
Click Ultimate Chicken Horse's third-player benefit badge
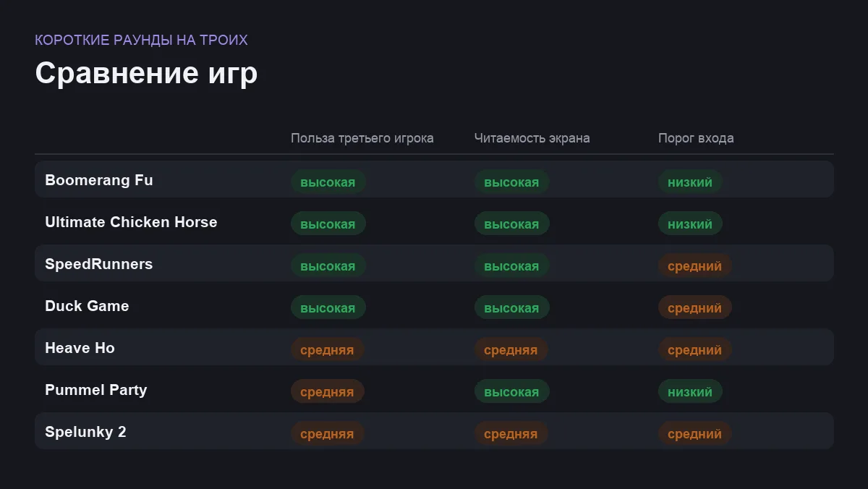[328, 224]
